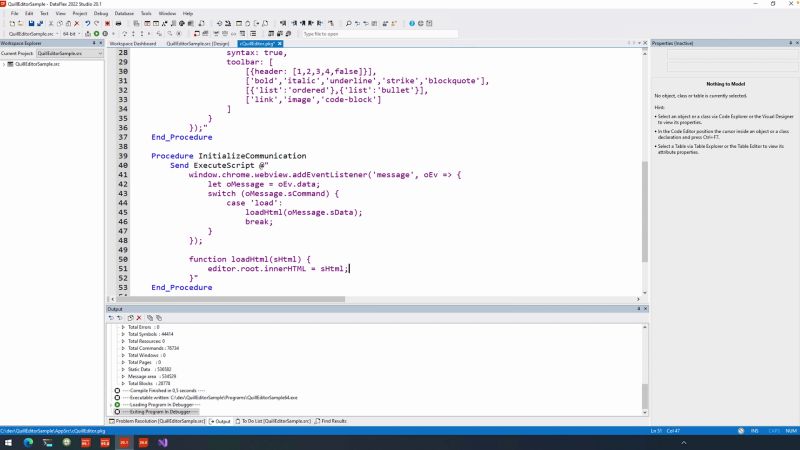Click the Output panel vertical scrollbar thumb
This screenshot has height=450, width=800.
point(644,396)
